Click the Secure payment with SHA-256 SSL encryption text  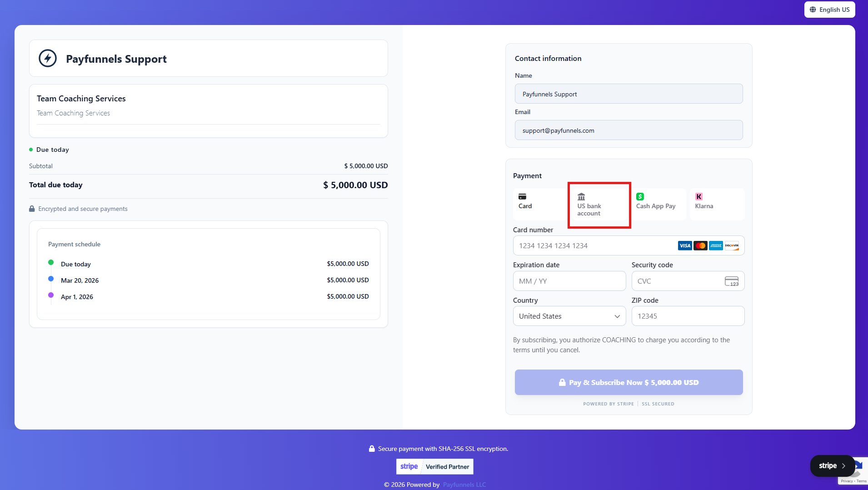point(443,449)
